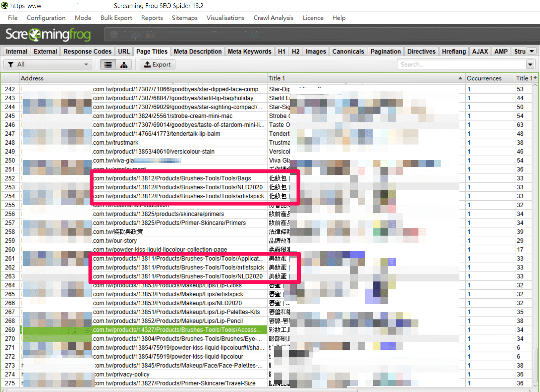The image size is (540, 392).
Task: Click the funnel filter icon
Action: click(x=11, y=65)
